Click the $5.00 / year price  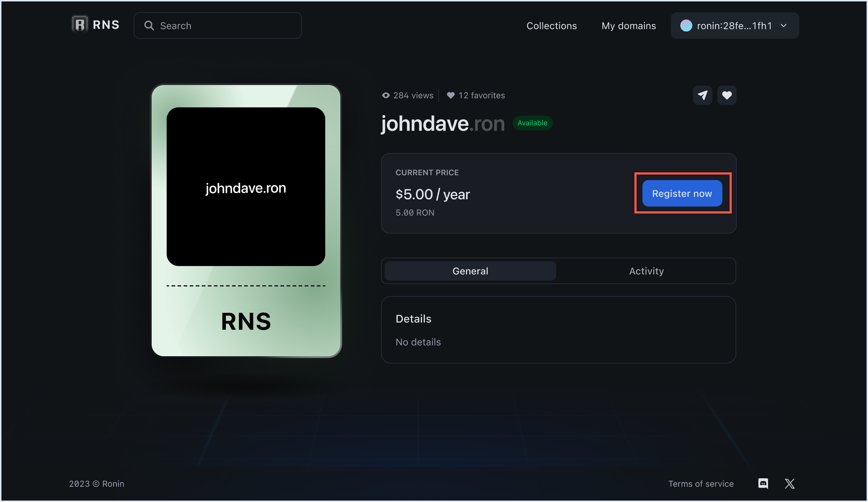433,194
